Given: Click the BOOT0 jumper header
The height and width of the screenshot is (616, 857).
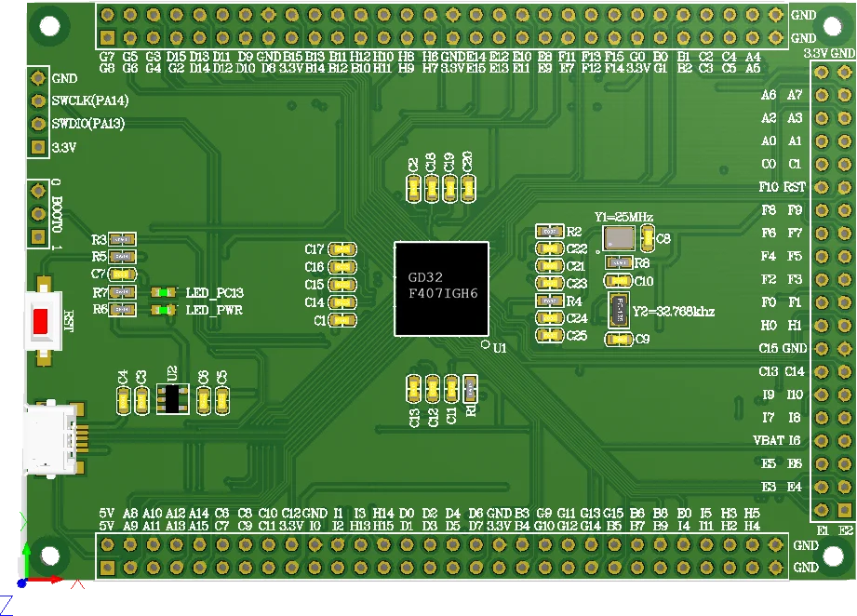Looking at the screenshot, I should pos(37,212).
